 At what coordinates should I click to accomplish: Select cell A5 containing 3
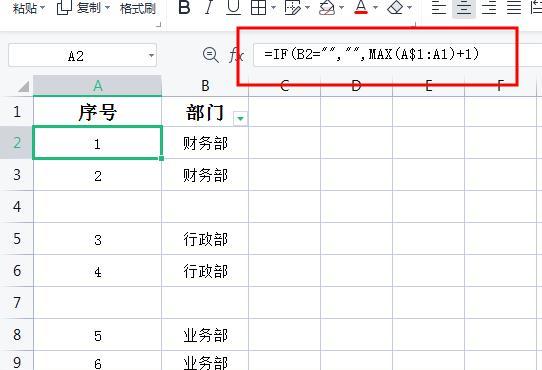pos(97,239)
